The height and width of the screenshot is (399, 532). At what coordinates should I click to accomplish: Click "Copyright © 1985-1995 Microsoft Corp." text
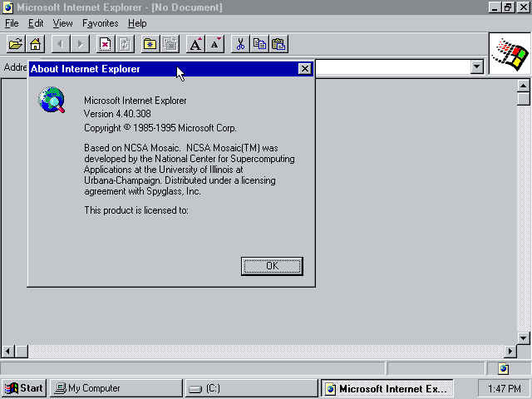click(x=160, y=128)
